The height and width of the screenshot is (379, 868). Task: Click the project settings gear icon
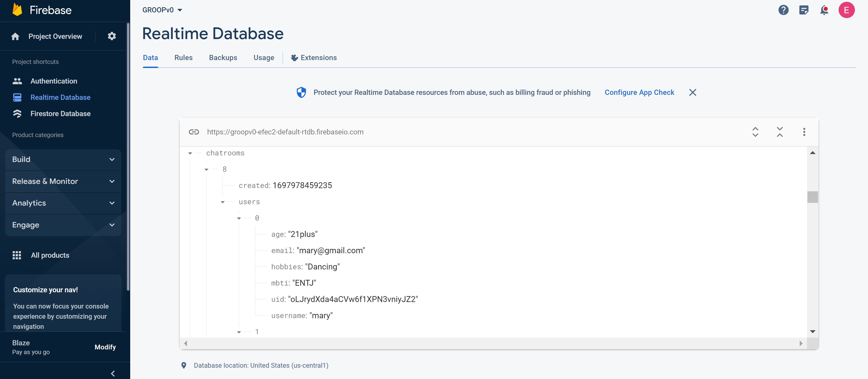(111, 36)
